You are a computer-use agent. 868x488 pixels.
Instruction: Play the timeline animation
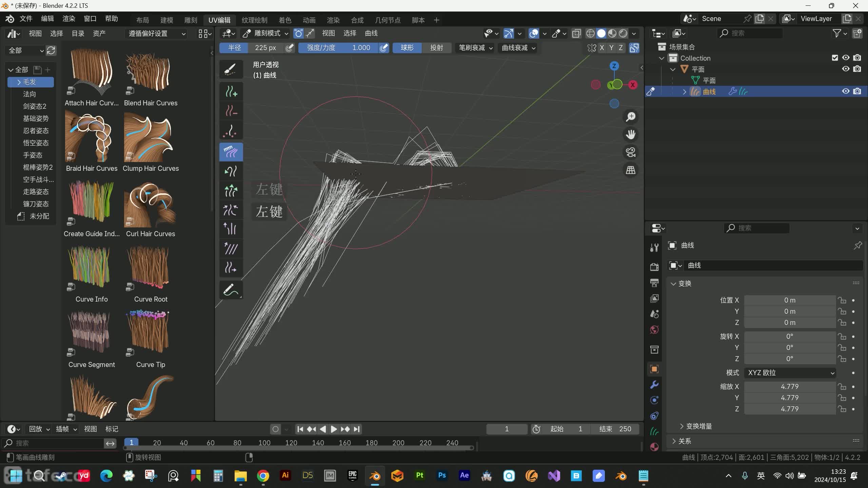pyautogui.click(x=334, y=429)
